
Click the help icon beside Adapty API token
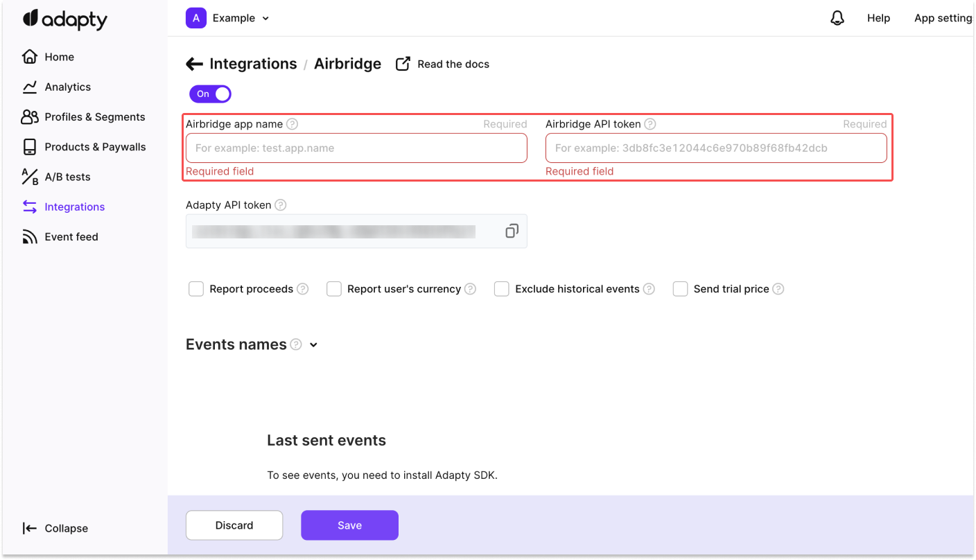281,205
